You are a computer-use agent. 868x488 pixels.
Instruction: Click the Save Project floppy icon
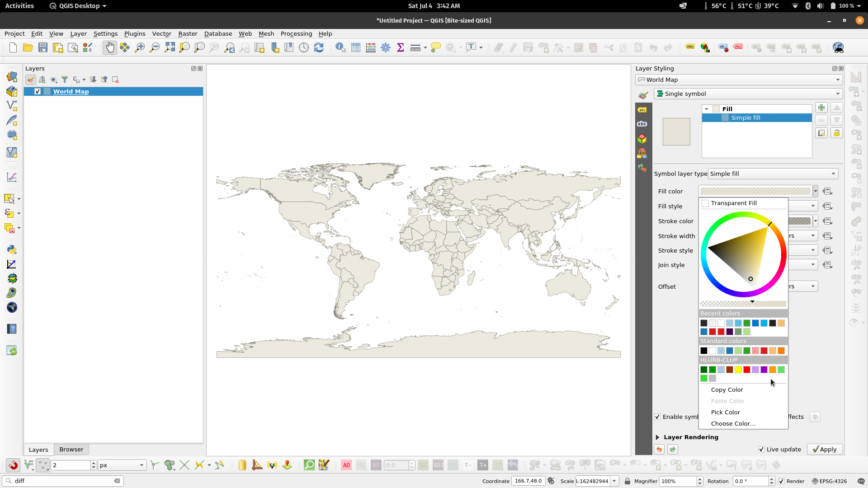point(43,47)
